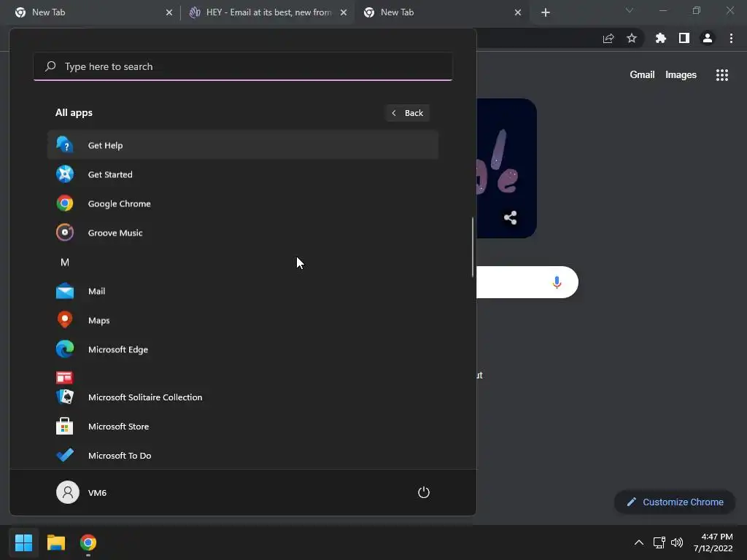
Task: Share this page in Chrome
Action: 608,39
